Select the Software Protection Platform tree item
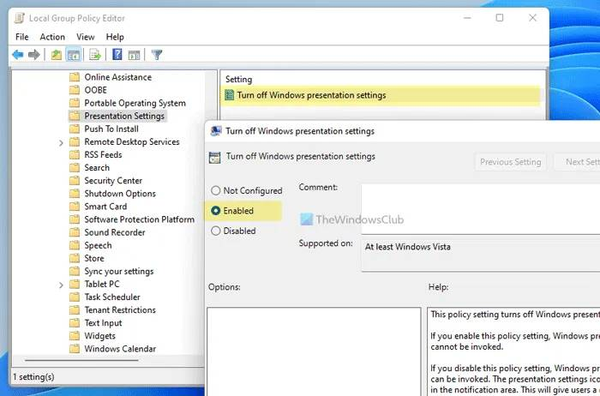Screen dimensions: 600x396 tap(139, 219)
